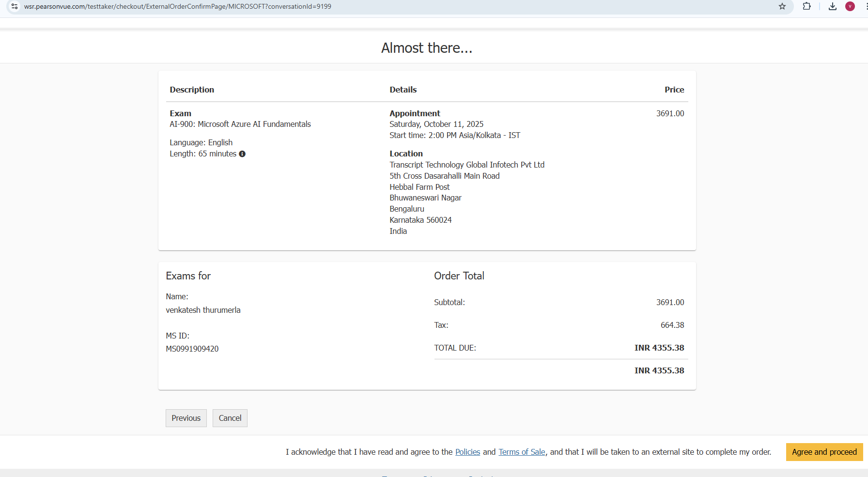
Task: Click the red profile avatar with letter V
Action: pos(850,7)
